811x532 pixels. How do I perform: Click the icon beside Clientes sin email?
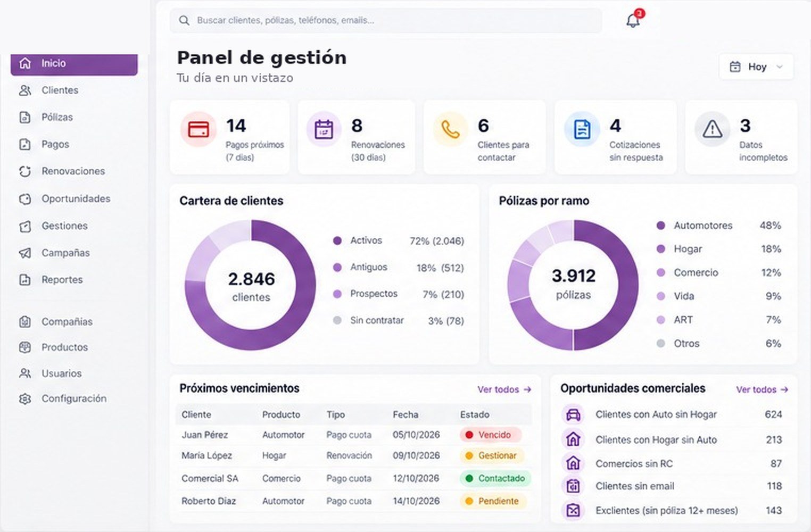coord(573,486)
